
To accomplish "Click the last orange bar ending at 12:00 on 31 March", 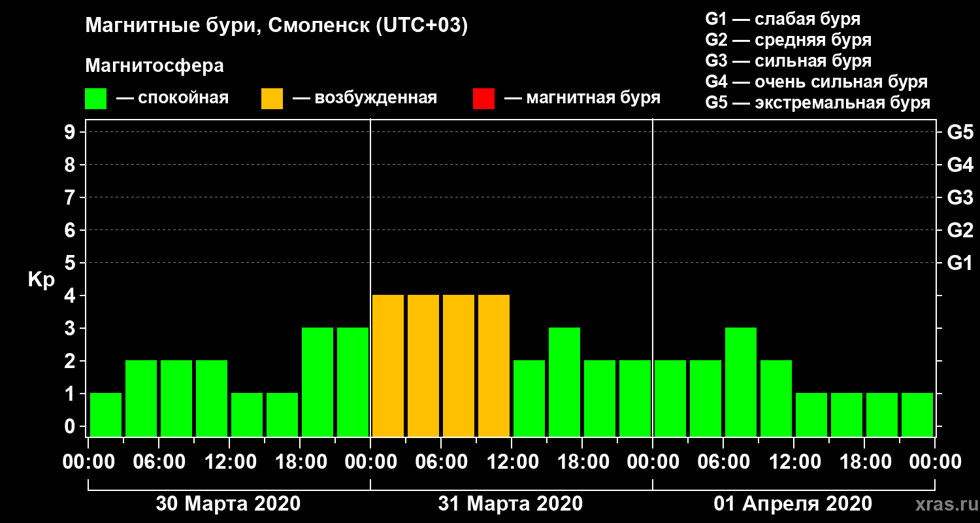I will (494, 365).
